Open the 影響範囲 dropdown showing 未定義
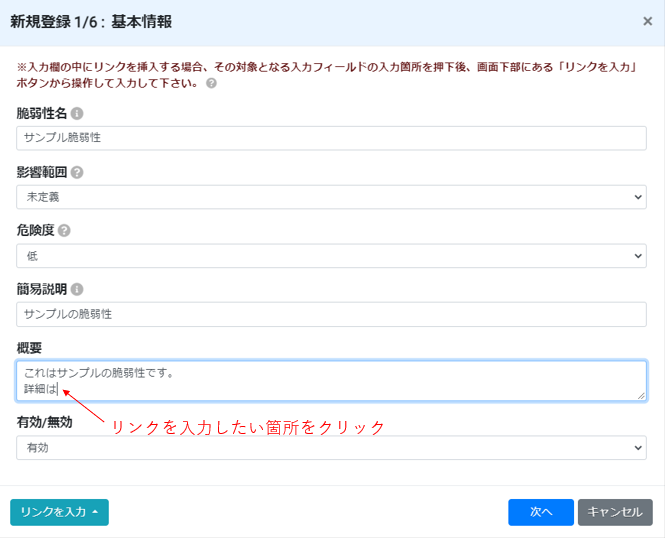This screenshot has width=665, height=538. point(331,197)
